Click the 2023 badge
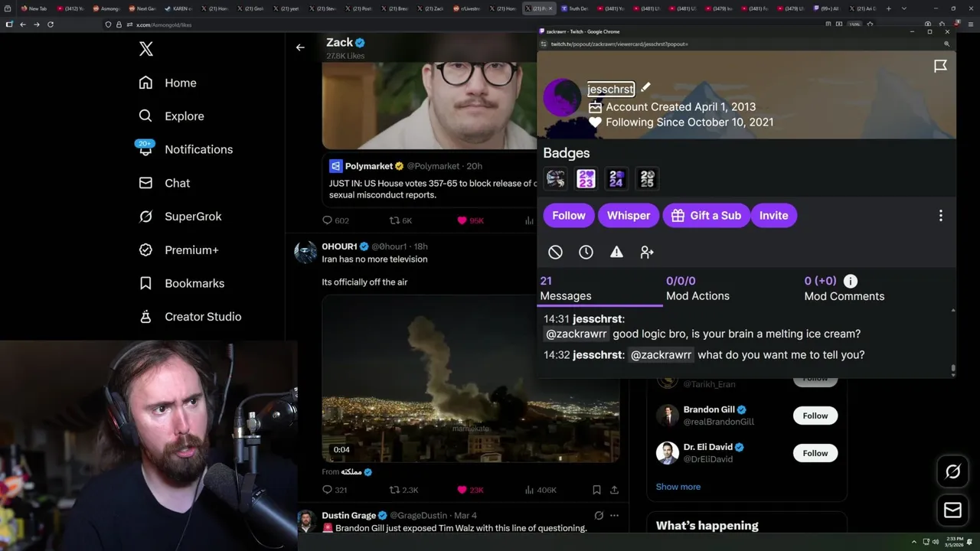 586,178
